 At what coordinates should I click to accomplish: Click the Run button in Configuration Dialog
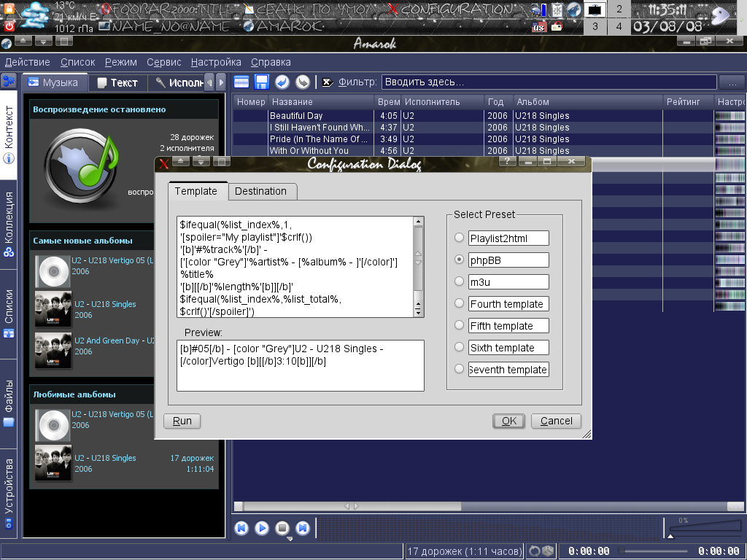(x=182, y=421)
